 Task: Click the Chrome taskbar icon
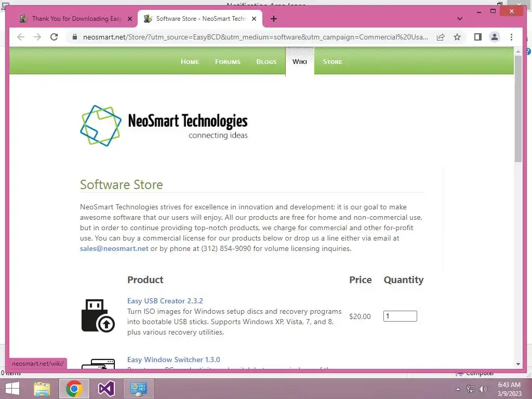74,389
